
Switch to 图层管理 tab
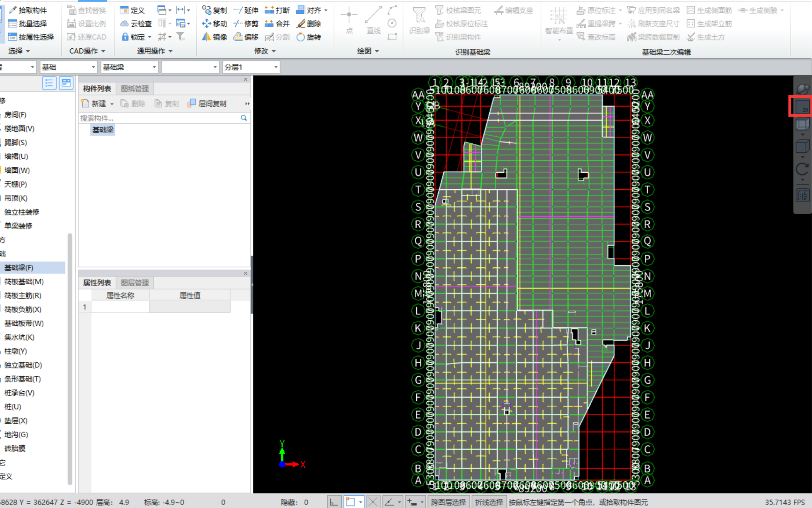[x=134, y=282]
